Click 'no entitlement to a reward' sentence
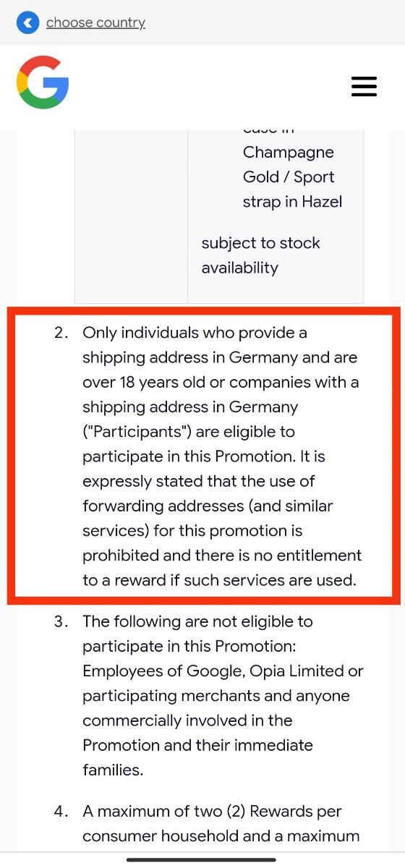The height and width of the screenshot is (868, 405). click(x=223, y=568)
